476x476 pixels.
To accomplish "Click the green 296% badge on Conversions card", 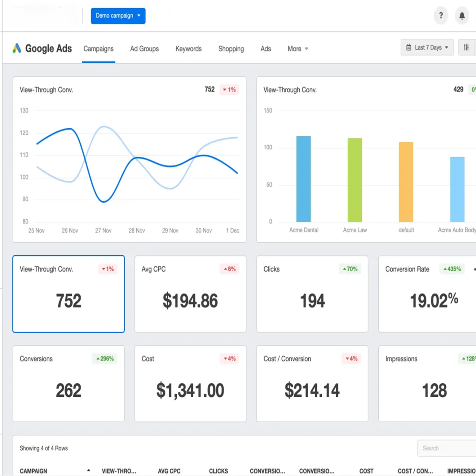I will pyautogui.click(x=105, y=359).
